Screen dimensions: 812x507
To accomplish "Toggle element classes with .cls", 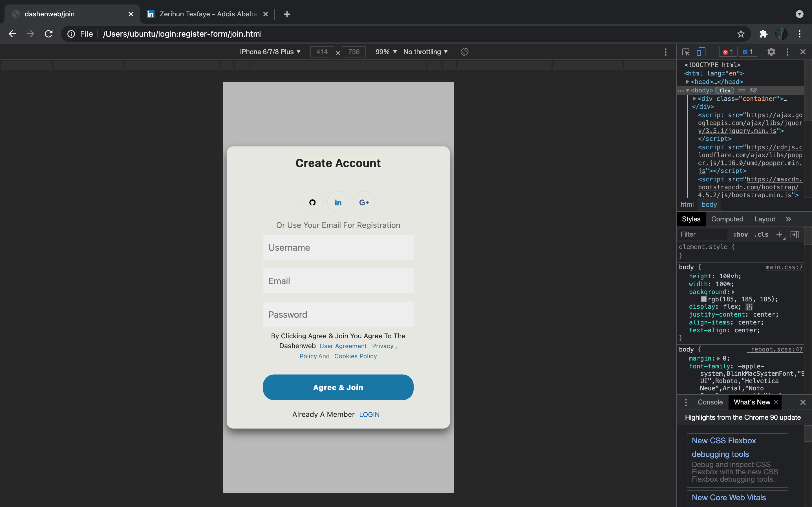I will tap(761, 234).
